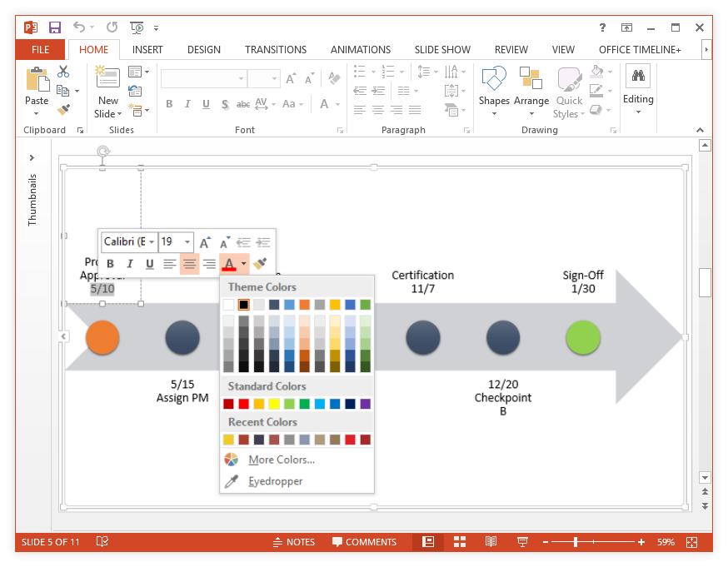Collapse the ribbon with the caret
The width and height of the screenshot is (728, 567).
tap(701, 130)
